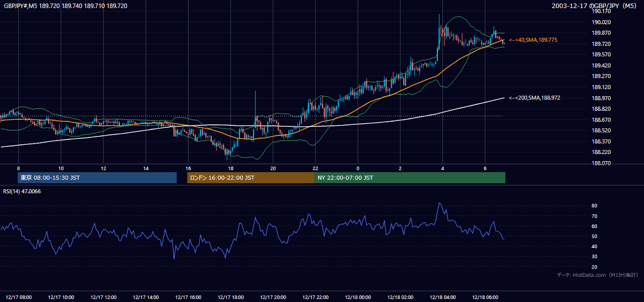Click hour label 18 under the price chart

(x=230, y=168)
